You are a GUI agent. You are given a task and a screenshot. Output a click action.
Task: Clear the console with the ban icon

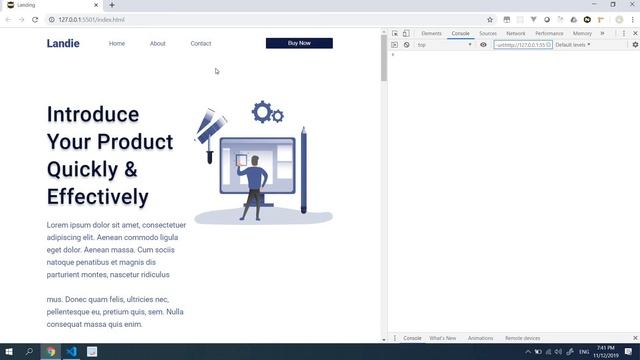407,45
